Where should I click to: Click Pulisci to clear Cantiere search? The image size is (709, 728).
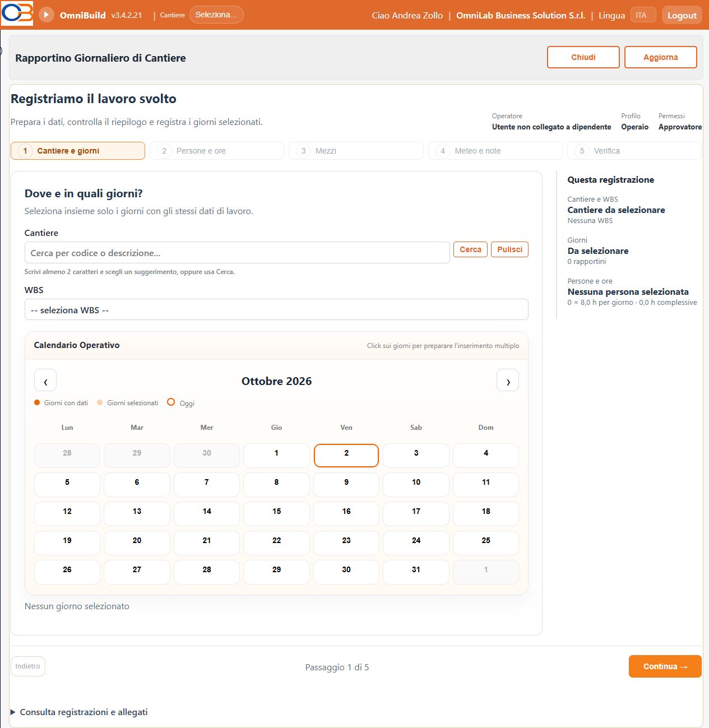click(509, 249)
